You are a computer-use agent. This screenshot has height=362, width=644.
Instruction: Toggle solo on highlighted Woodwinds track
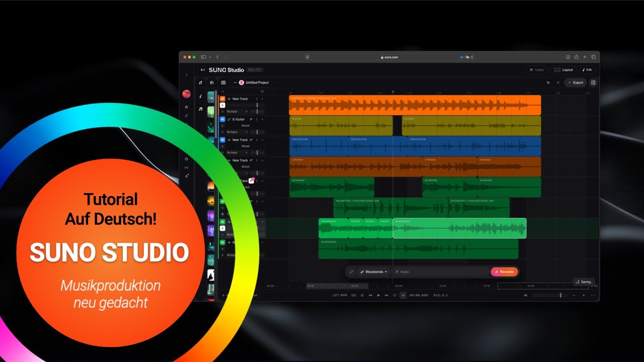tap(222, 228)
